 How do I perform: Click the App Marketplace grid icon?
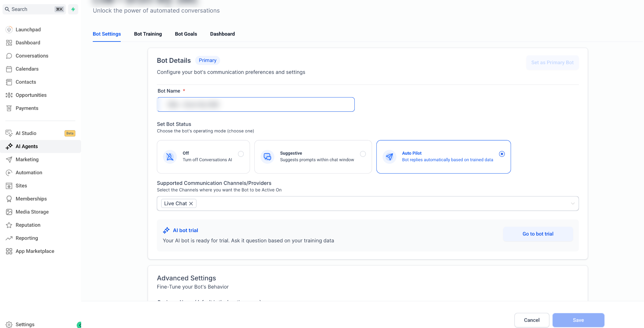pyautogui.click(x=9, y=251)
